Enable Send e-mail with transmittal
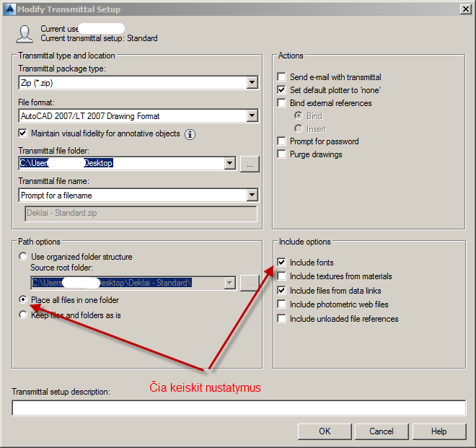The height and width of the screenshot is (448, 476). (282, 76)
